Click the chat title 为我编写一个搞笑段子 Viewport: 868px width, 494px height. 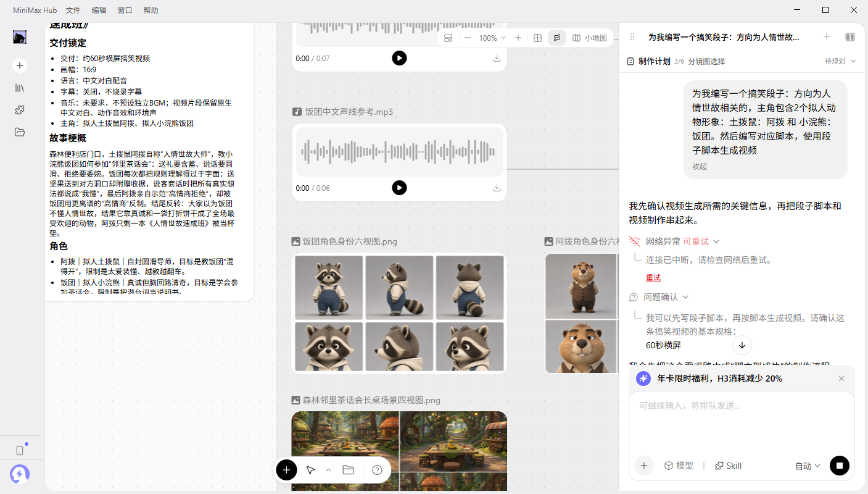click(x=724, y=37)
